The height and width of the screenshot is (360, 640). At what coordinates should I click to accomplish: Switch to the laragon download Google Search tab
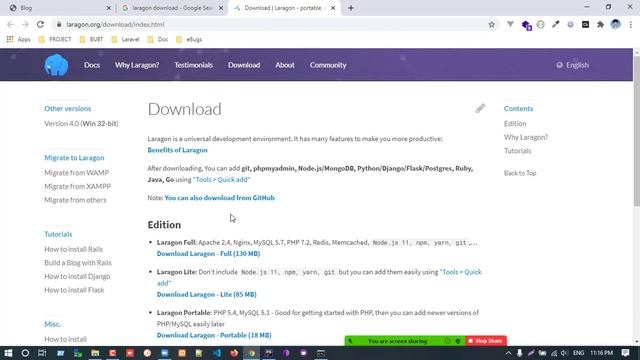(x=171, y=8)
